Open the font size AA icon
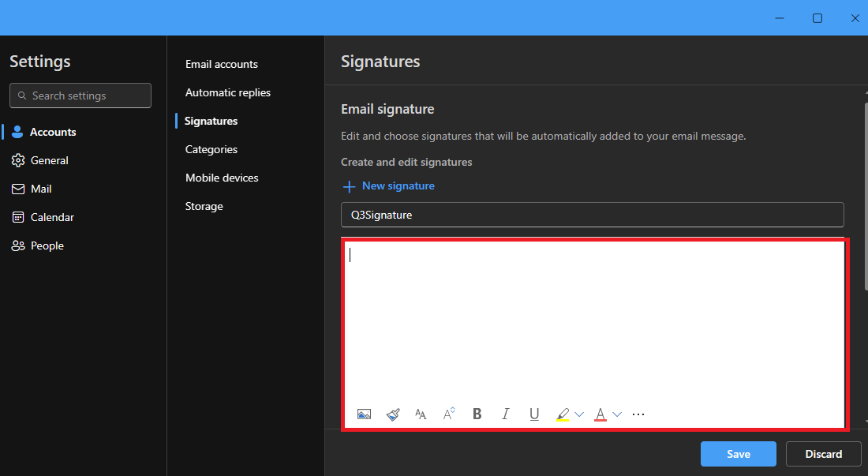868x476 pixels. tap(421, 414)
